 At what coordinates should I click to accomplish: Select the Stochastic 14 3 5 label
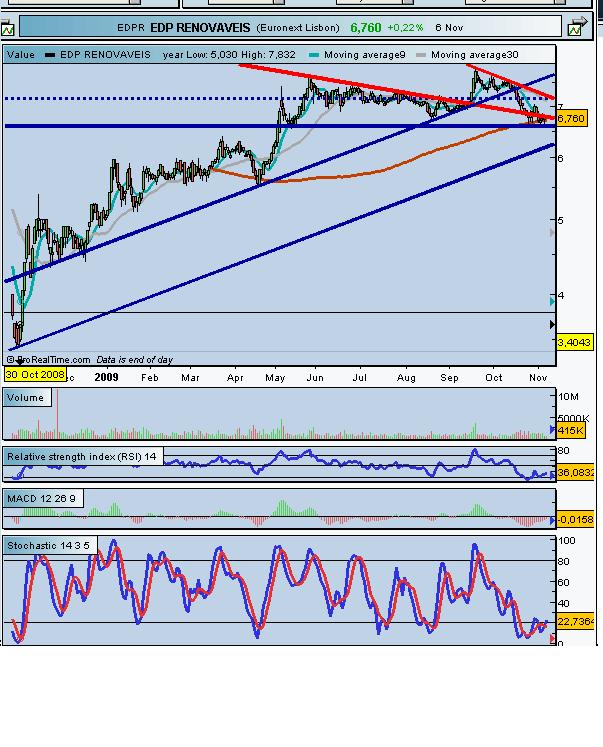click(48, 545)
